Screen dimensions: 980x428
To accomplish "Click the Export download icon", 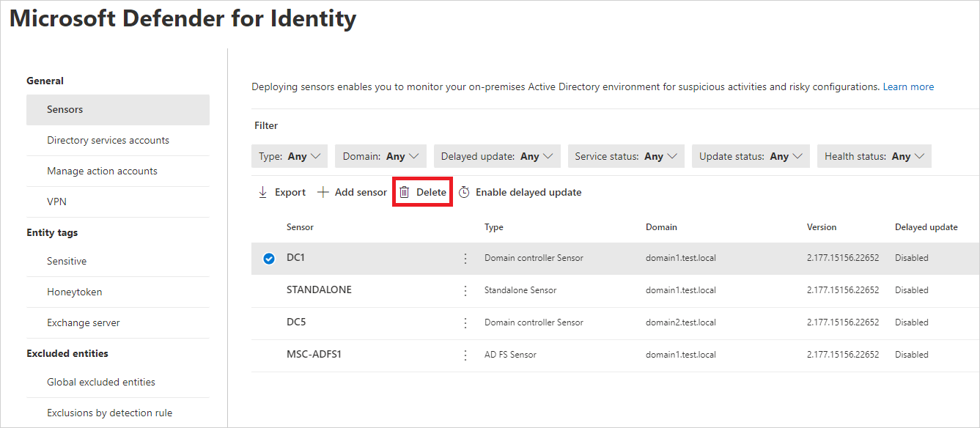I will pyautogui.click(x=262, y=191).
